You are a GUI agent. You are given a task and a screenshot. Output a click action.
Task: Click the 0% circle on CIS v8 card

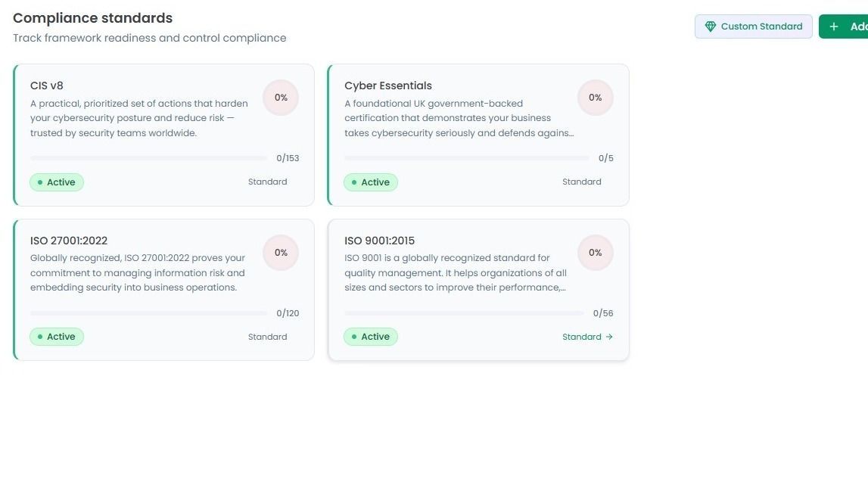281,98
